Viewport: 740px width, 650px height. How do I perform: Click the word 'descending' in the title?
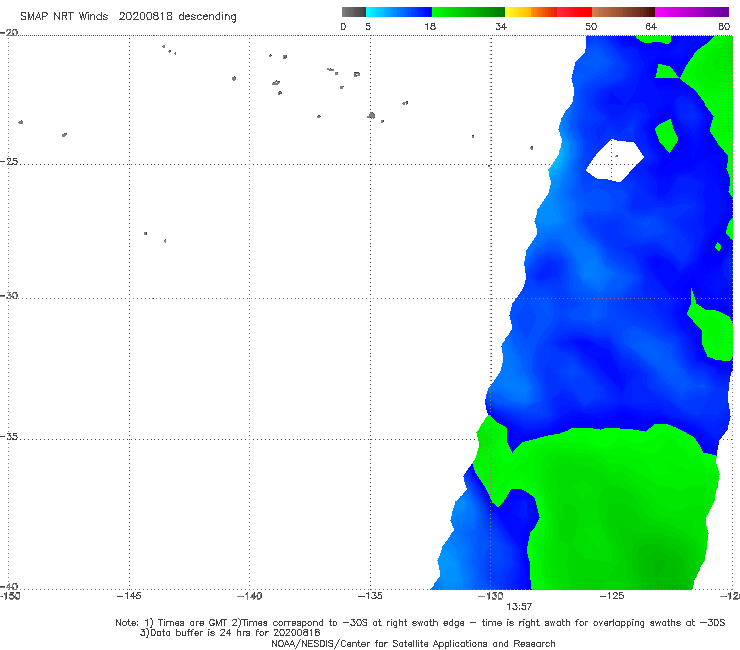click(x=207, y=17)
